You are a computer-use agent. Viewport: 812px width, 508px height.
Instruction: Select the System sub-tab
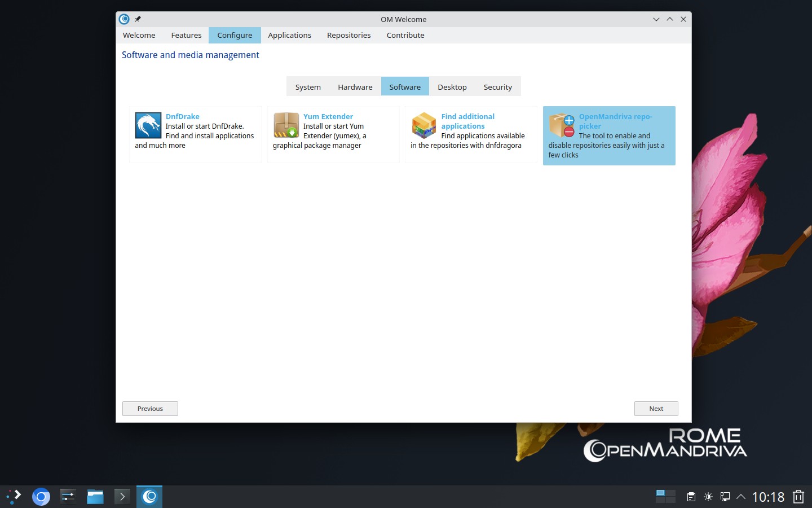pyautogui.click(x=308, y=87)
